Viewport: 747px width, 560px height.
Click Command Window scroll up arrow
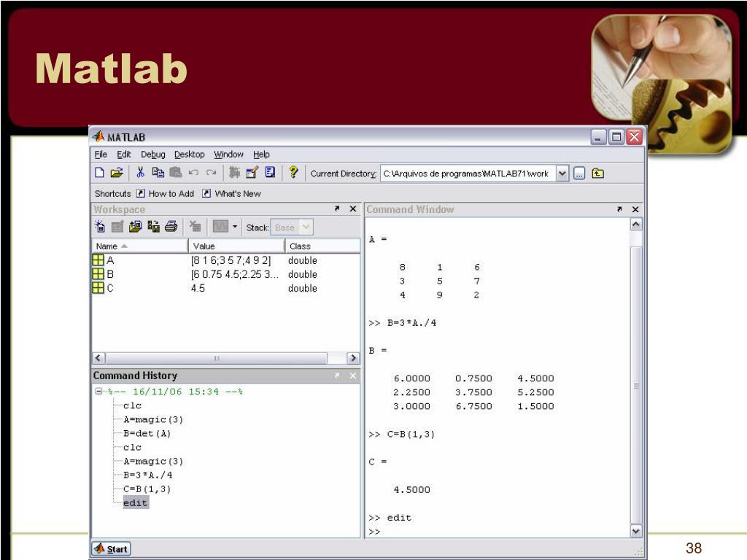point(636,225)
